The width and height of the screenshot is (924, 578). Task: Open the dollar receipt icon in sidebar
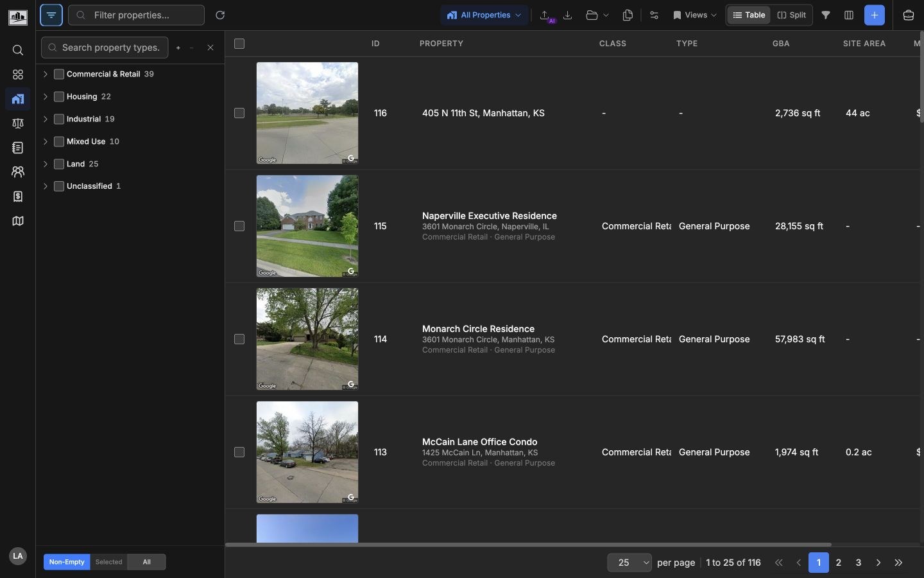tap(18, 197)
